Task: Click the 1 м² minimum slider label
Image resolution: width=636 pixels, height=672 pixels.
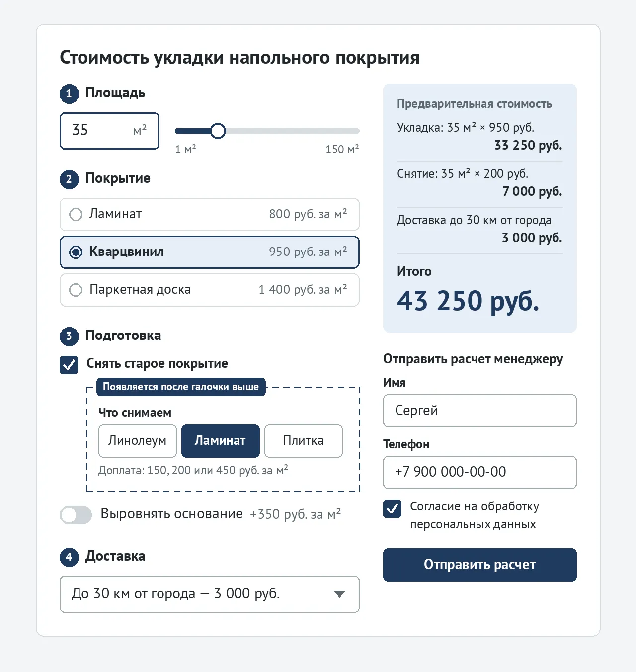Action: coord(185,149)
